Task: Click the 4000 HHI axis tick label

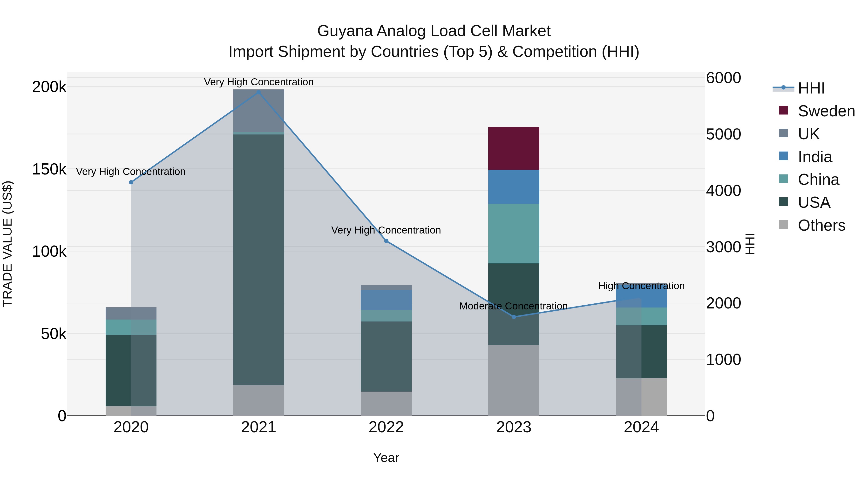Action: (723, 190)
